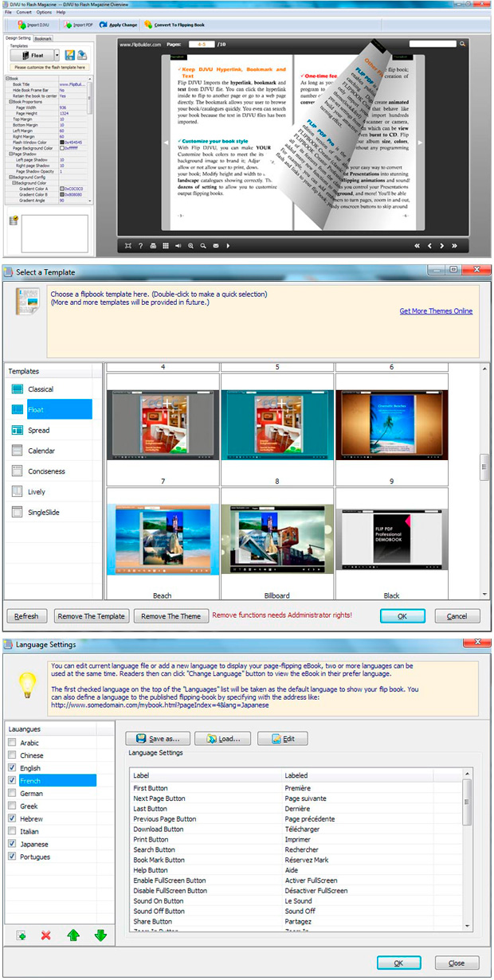Image resolution: width=494 pixels, height=980 pixels.
Task: Go to previous page arrow in toolbar
Action: point(430,246)
